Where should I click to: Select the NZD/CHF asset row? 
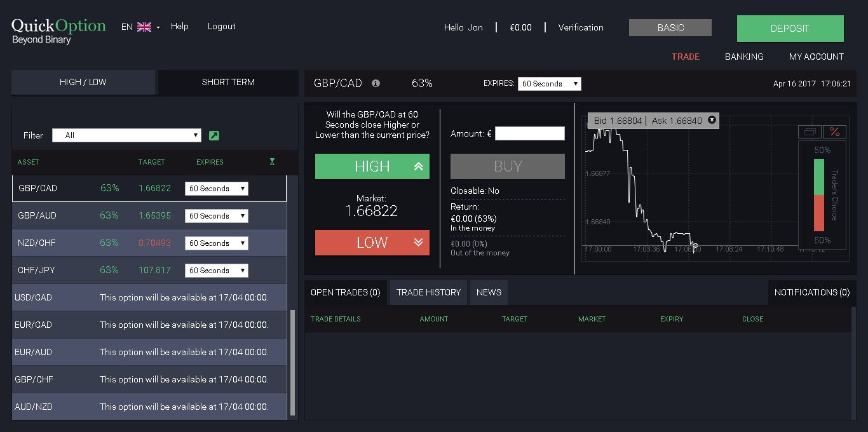pos(149,243)
